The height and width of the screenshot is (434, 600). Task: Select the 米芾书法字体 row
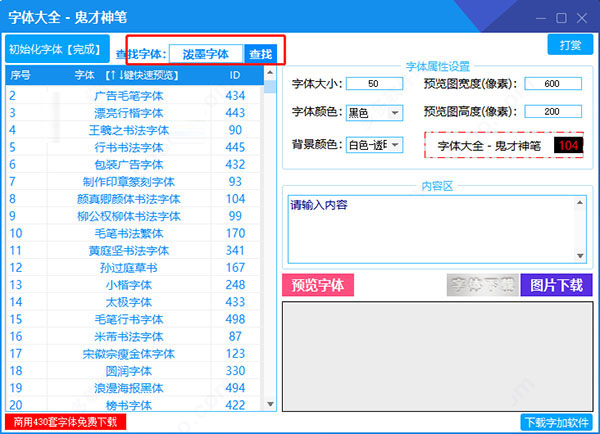pyautogui.click(x=134, y=336)
